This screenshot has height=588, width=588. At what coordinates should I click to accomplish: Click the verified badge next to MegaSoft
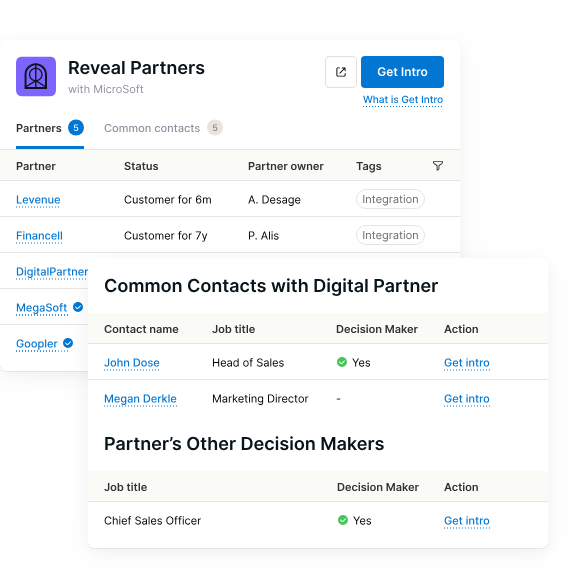pyautogui.click(x=78, y=307)
